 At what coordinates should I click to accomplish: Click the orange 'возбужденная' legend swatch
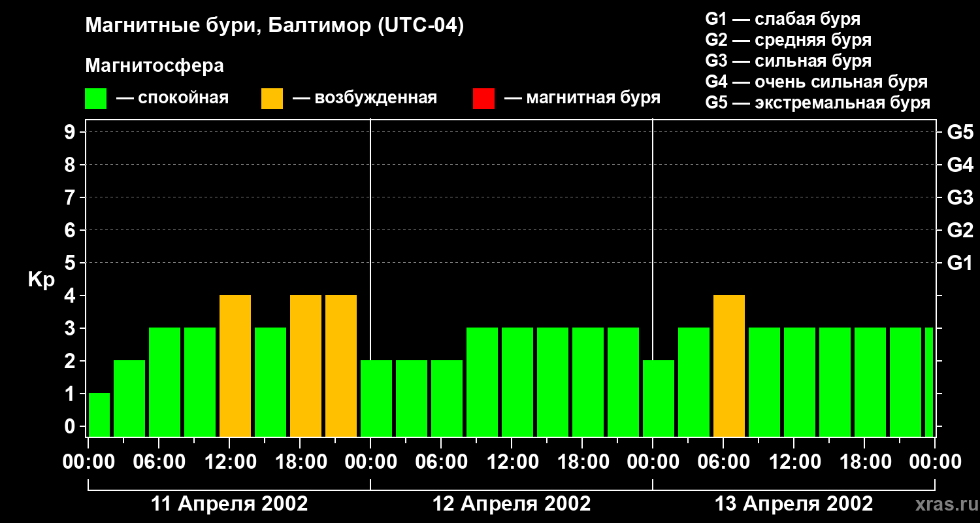point(272,99)
